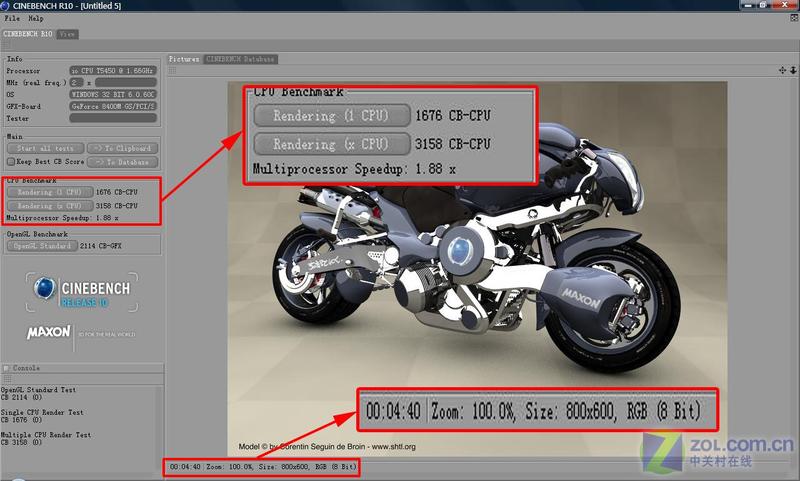Click the MHz frequency value field
This screenshot has height=481, width=800.
[126, 83]
